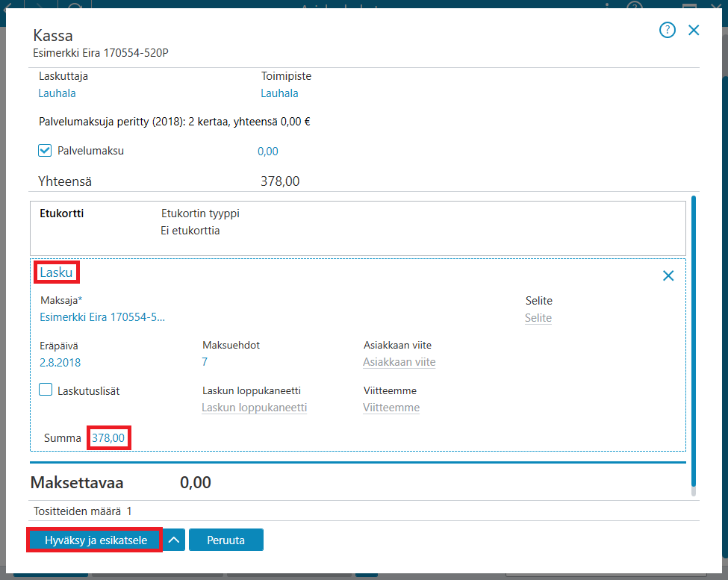The height and width of the screenshot is (580, 728).
Task: Untick the Palvelumaksu checkbox
Action: pos(45,150)
